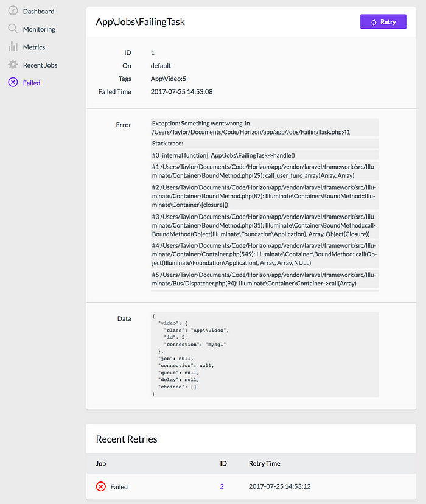Screen dimensions: 426x504
Task: Click the ID column header in Recent Retries
Action: pyautogui.click(x=223, y=463)
